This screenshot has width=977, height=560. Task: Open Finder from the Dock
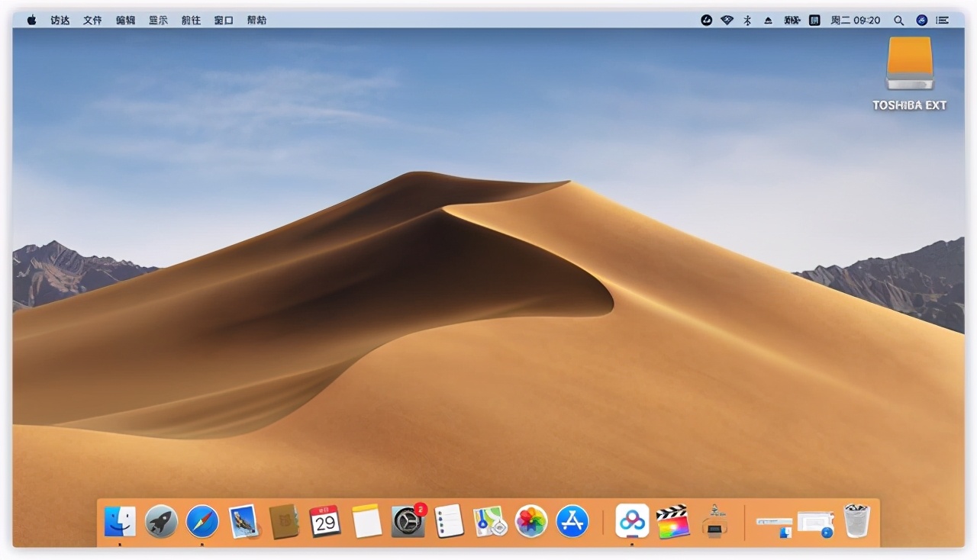(120, 522)
